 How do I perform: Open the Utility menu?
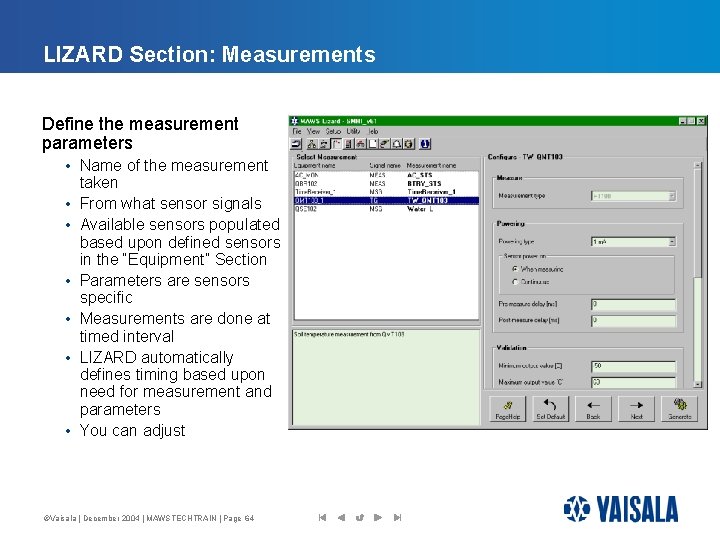pos(353,131)
